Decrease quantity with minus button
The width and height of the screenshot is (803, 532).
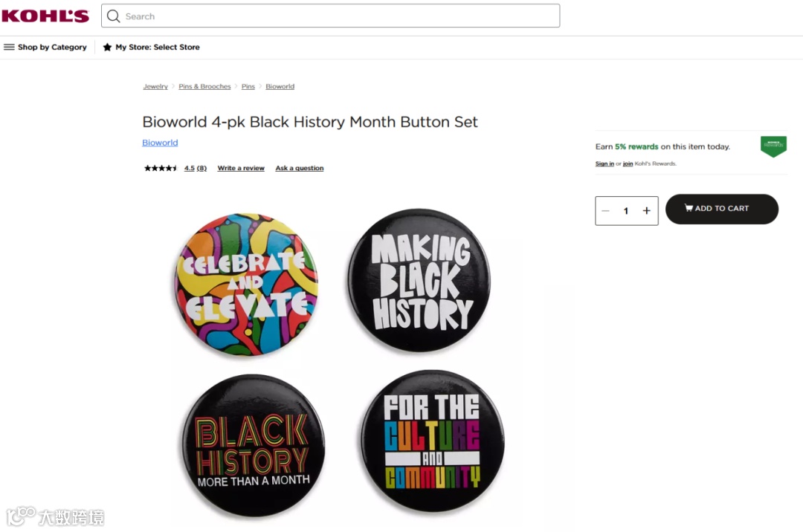[605, 211]
